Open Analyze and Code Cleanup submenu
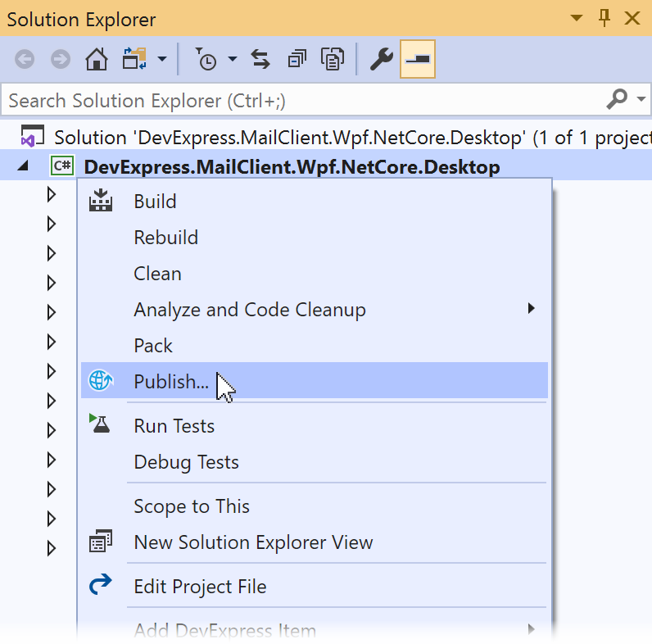 (315, 310)
